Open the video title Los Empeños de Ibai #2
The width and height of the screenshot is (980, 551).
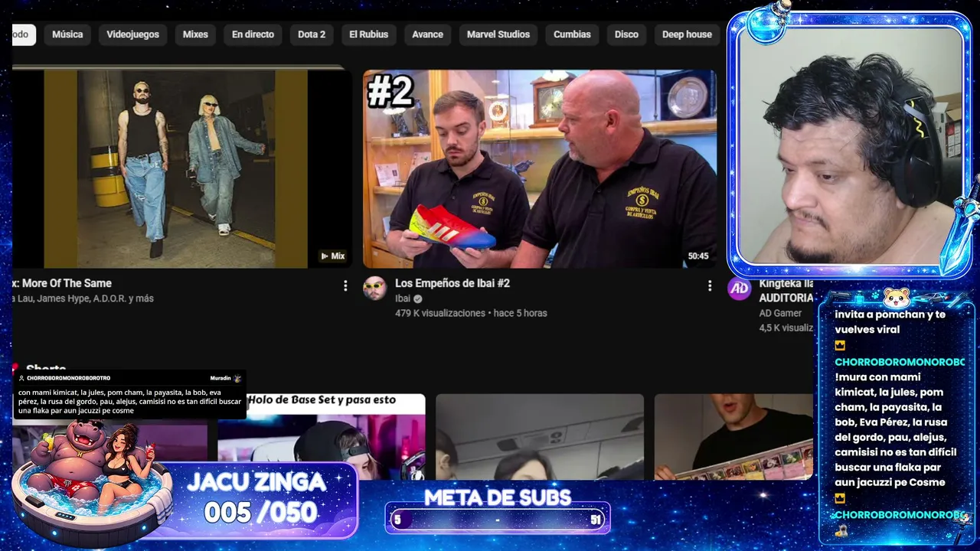(x=452, y=283)
